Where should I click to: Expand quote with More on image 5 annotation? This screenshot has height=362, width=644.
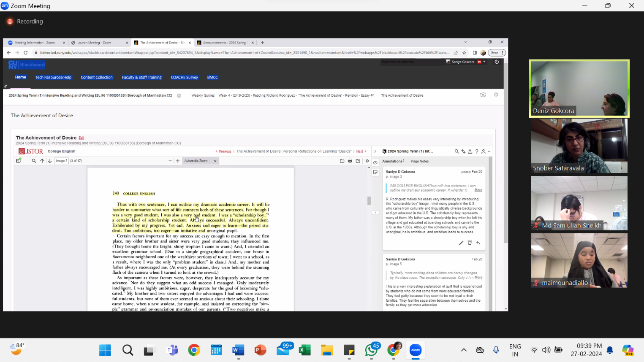point(478,278)
